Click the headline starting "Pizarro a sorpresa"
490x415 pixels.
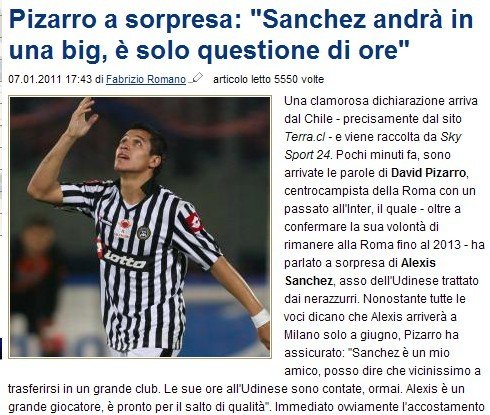point(241,35)
